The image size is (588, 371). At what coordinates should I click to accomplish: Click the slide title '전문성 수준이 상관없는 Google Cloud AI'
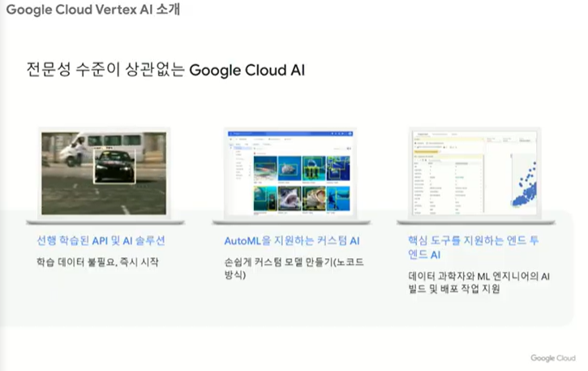click(165, 70)
